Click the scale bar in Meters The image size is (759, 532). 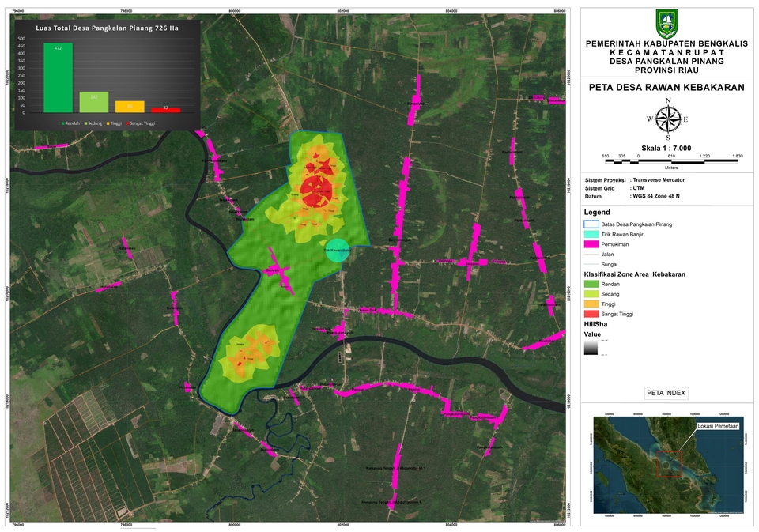671,160
